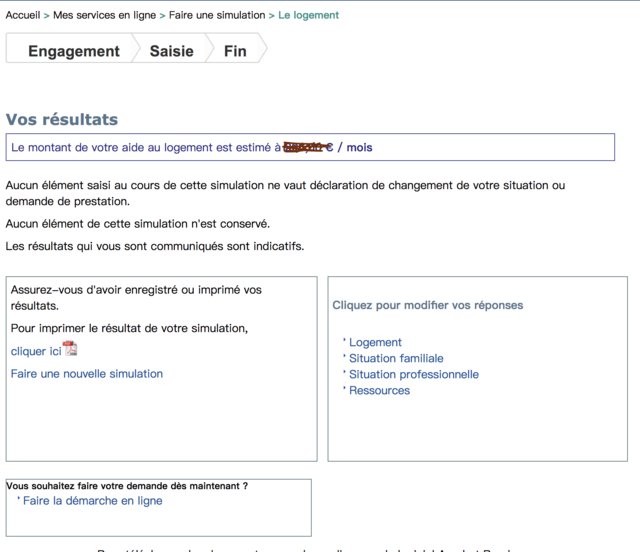The image size is (640, 552).
Task: Select 'Vous souhaitez faire votre demande' question text
Action: 127,486
